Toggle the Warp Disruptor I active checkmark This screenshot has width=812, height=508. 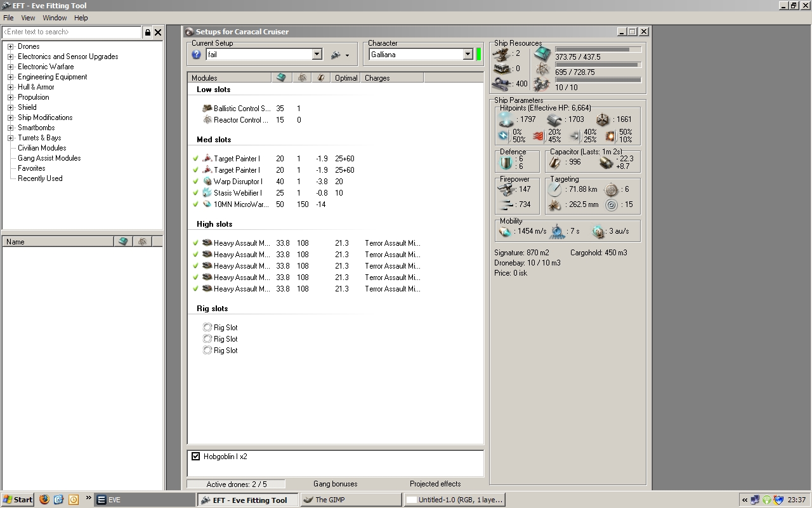pos(195,182)
